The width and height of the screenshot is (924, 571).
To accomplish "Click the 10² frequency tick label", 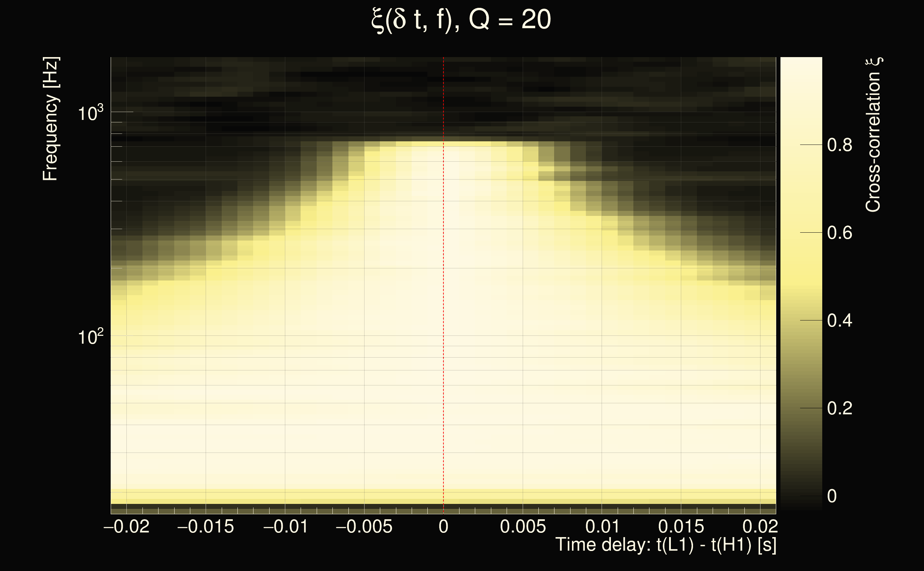I will (90, 337).
